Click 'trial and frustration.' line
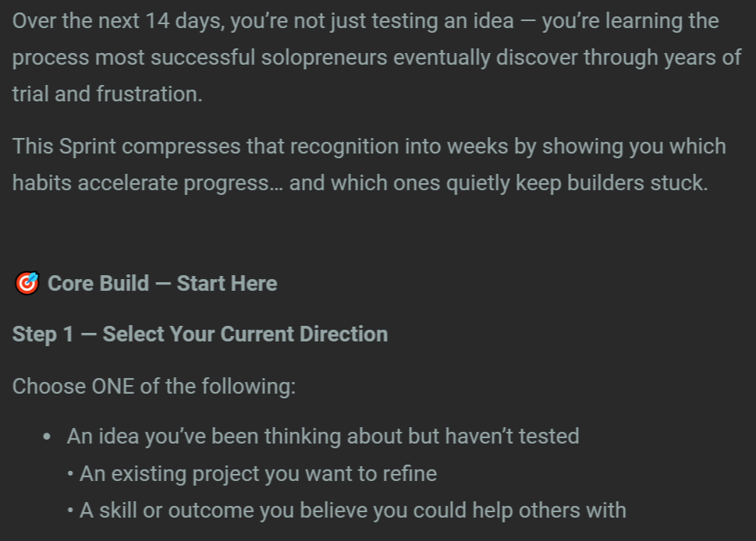 tap(107, 94)
